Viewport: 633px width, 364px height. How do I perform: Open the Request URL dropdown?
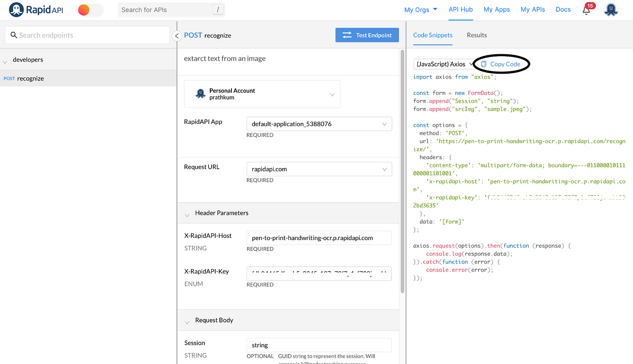[384, 169]
